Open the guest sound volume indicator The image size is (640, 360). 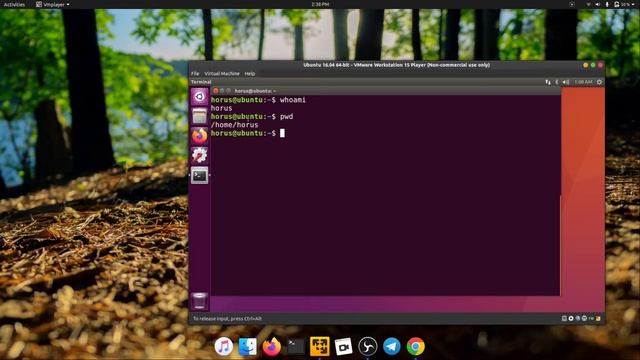click(x=566, y=82)
